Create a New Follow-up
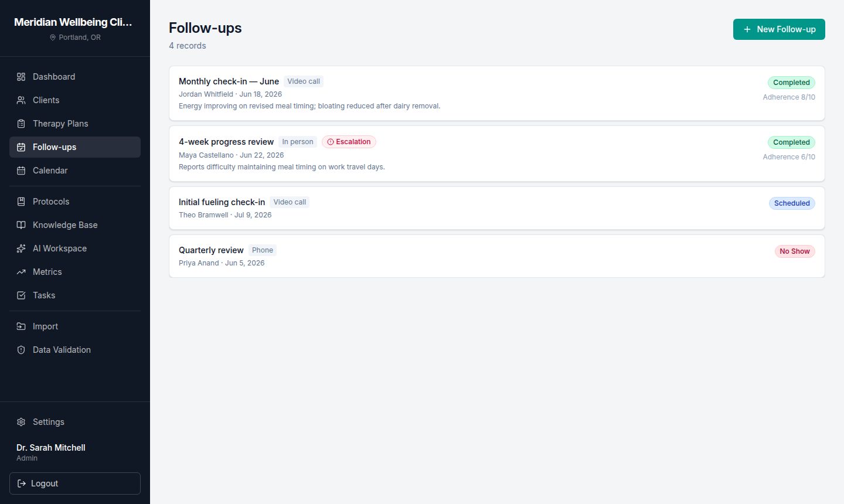The height and width of the screenshot is (504, 844). [x=779, y=29]
